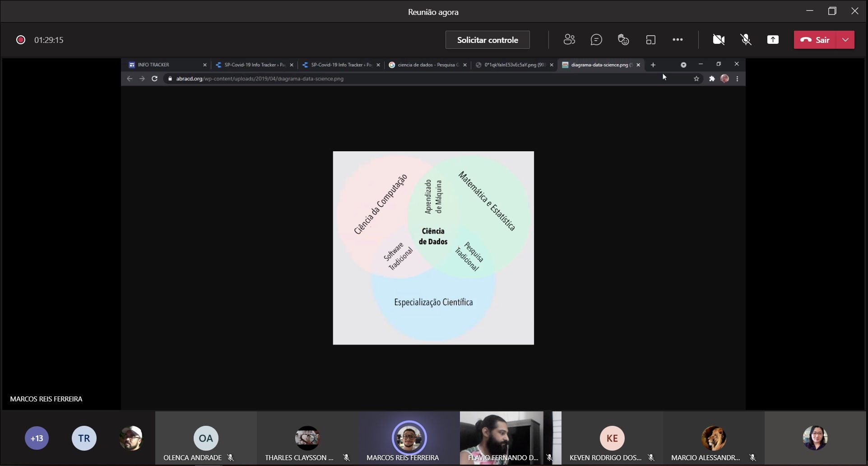Click the share content icon
The image size is (868, 466).
(x=773, y=40)
